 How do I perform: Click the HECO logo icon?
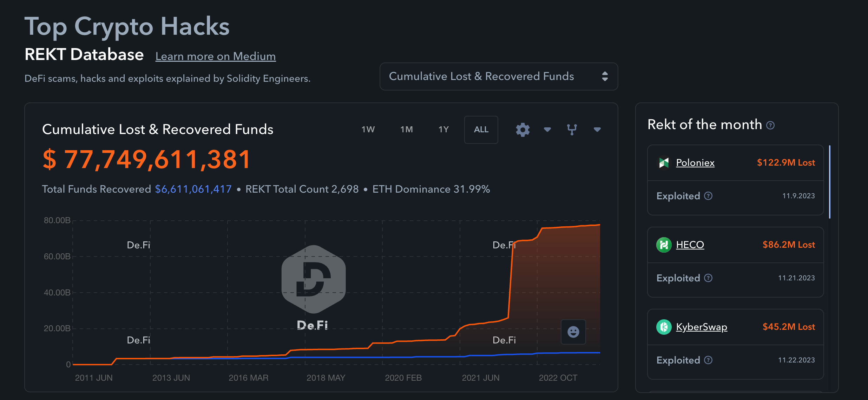664,245
